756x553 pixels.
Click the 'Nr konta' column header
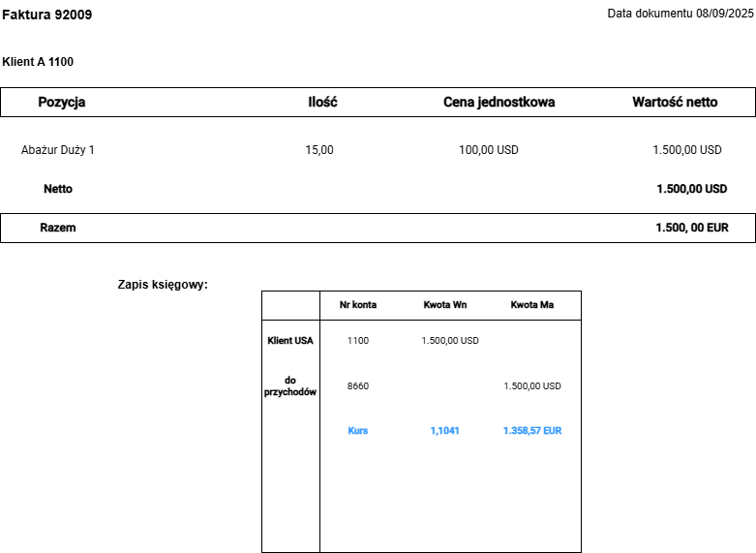[358, 305]
